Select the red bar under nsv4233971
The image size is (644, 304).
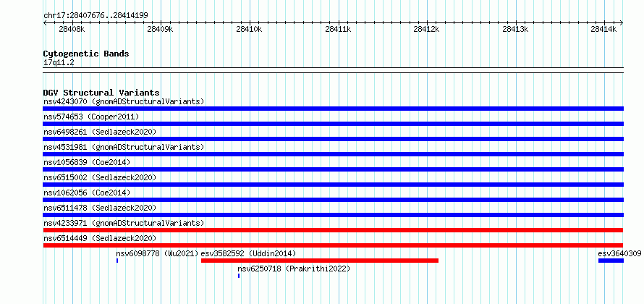(333, 230)
